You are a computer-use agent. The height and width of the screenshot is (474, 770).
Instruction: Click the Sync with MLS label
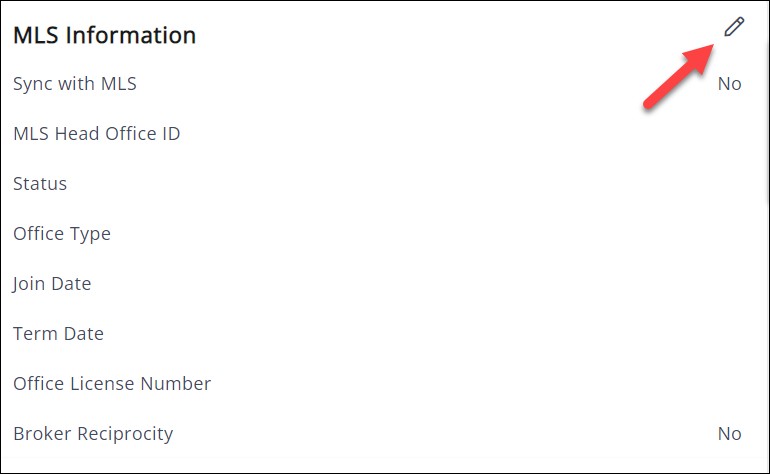pyautogui.click(x=75, y=84)
